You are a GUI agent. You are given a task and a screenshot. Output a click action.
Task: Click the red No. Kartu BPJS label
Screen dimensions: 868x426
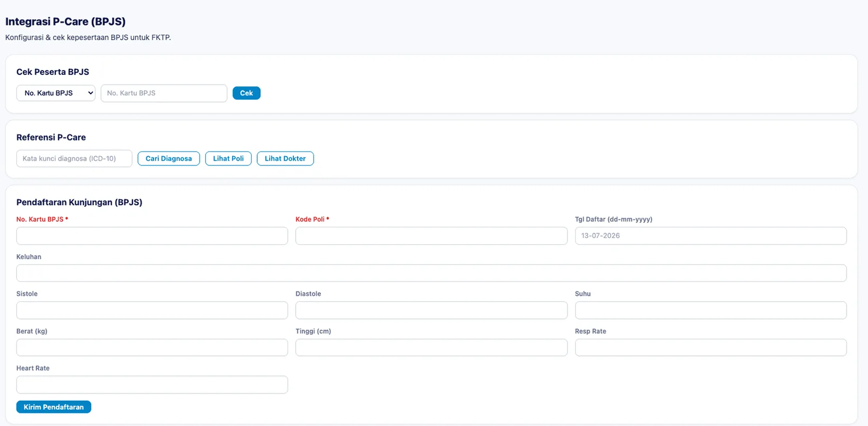tap(42, 219)
